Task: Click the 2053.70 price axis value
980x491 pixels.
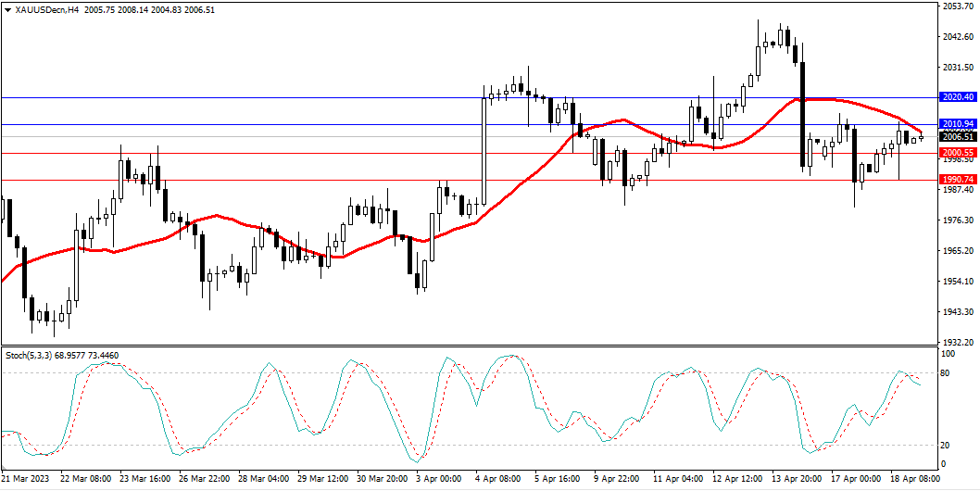Action: 959,5
